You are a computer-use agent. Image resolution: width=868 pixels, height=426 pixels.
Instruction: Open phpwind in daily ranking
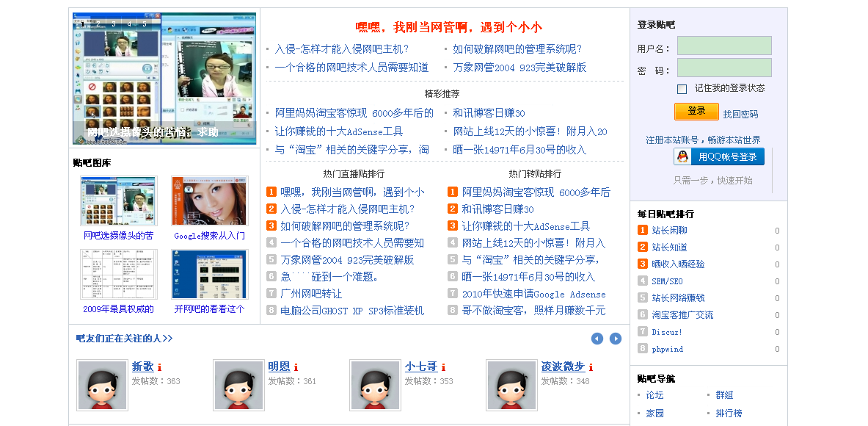click(667, 349)
